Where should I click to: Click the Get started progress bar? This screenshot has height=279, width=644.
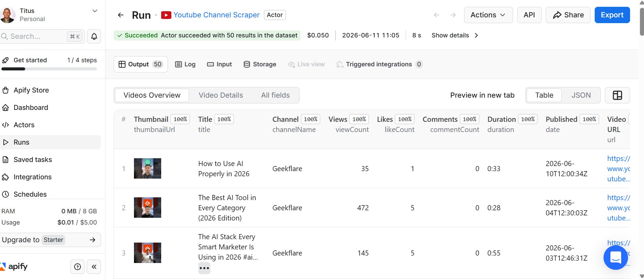click(x=49, y=69)
